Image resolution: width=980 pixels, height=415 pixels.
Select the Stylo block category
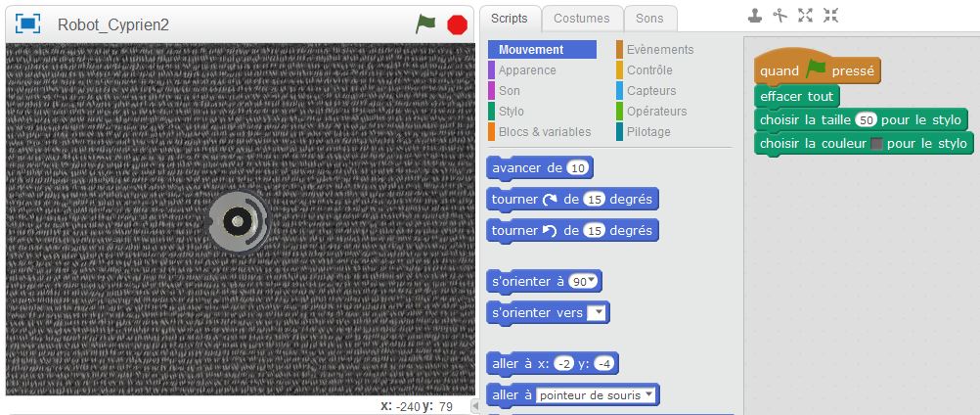pos(511,112)
